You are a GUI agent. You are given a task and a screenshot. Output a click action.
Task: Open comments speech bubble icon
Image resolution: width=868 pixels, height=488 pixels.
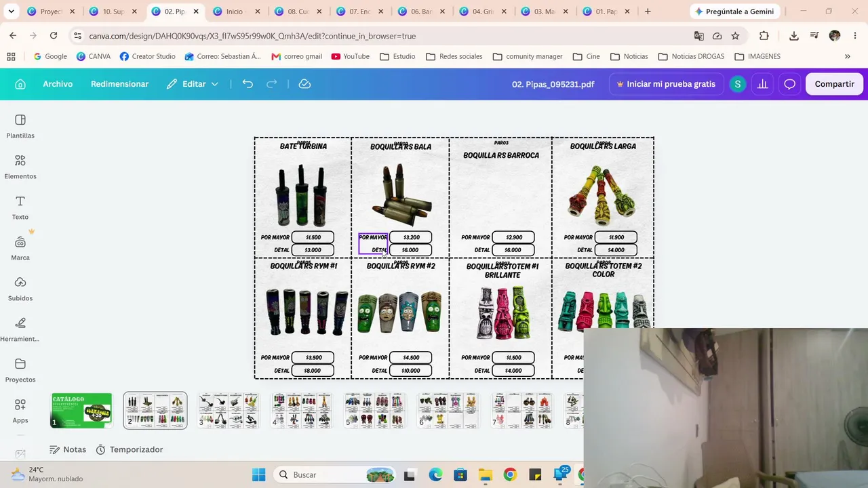(789, 84)
